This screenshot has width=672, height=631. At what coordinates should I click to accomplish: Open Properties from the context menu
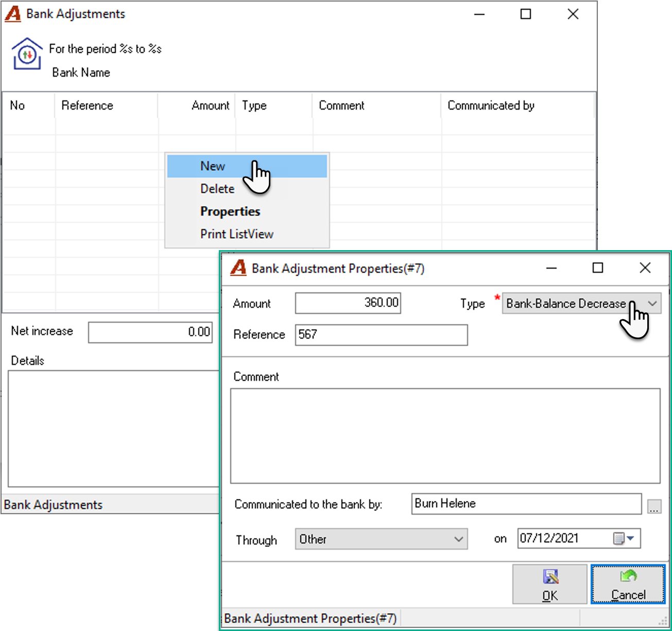[x=247, y=212]
